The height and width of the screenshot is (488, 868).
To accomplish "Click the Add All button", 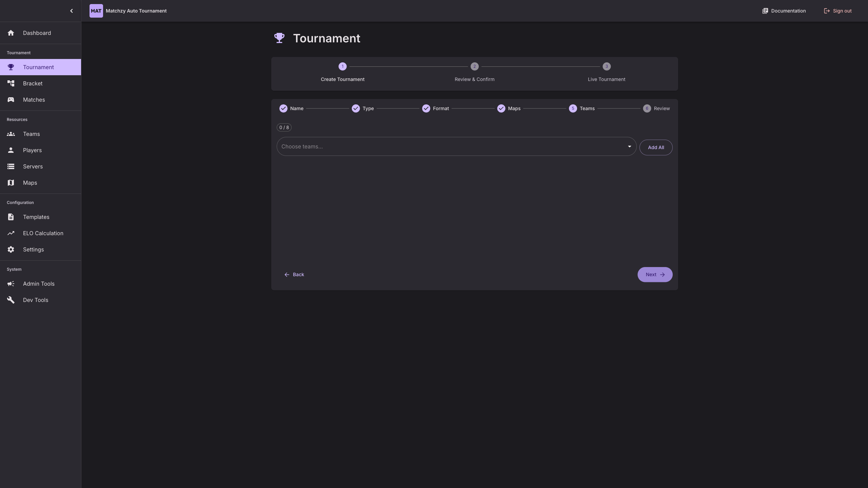I will point(656,147).
